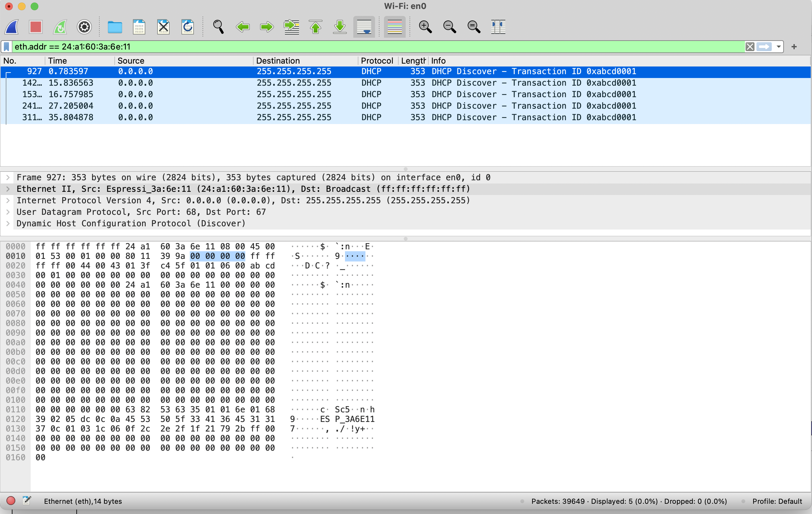Click the find packet magnifier icon
The width and height of the screenshot is (812, 514).
click(218, 27)
